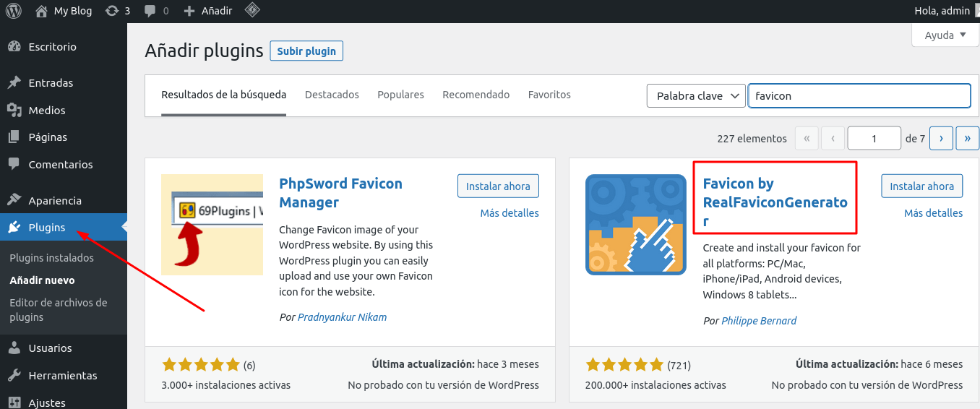
Task: Open Palabra clave search type dropdown
Action: pyautogui.click(x=696, y=95)
